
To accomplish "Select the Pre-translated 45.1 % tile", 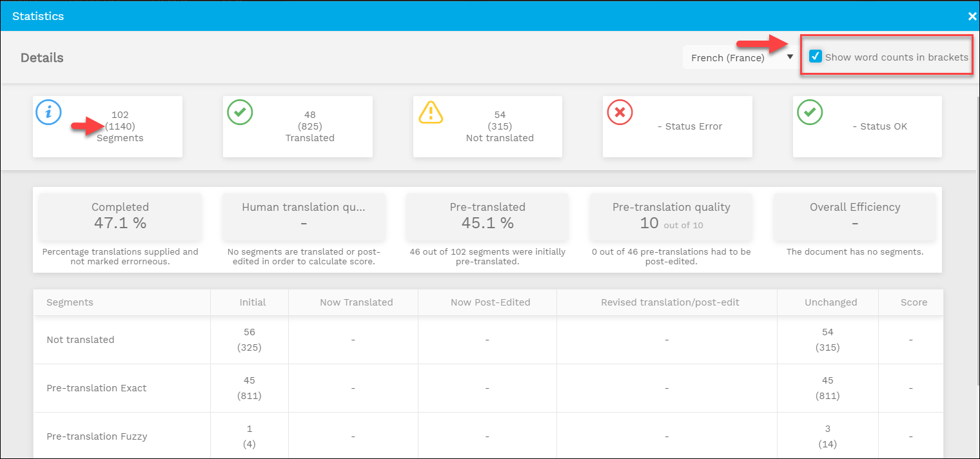I will pyautogui.click(x=487, y=216).
